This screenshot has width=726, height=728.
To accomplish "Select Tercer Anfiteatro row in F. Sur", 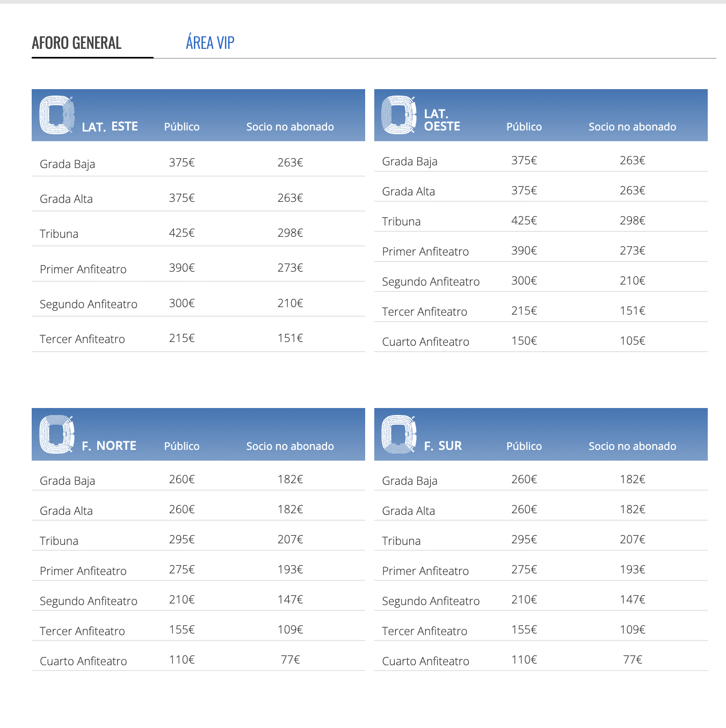I will 424,631.
